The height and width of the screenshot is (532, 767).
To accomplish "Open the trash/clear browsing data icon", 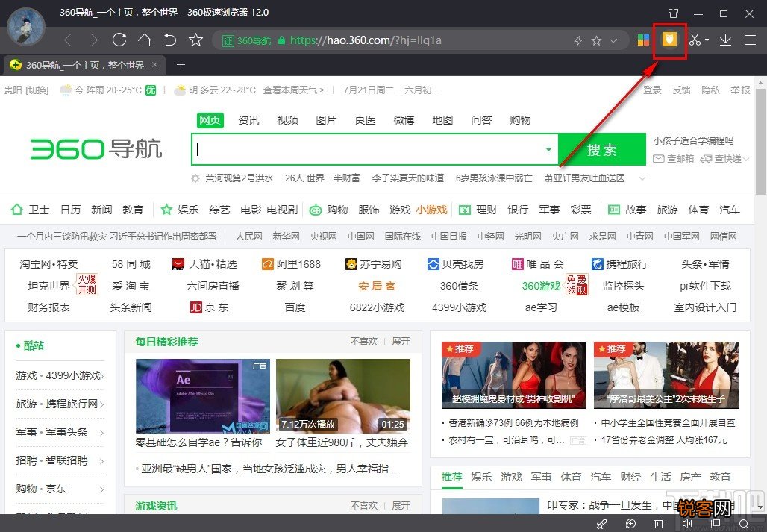I will click(x=659, y=525).
